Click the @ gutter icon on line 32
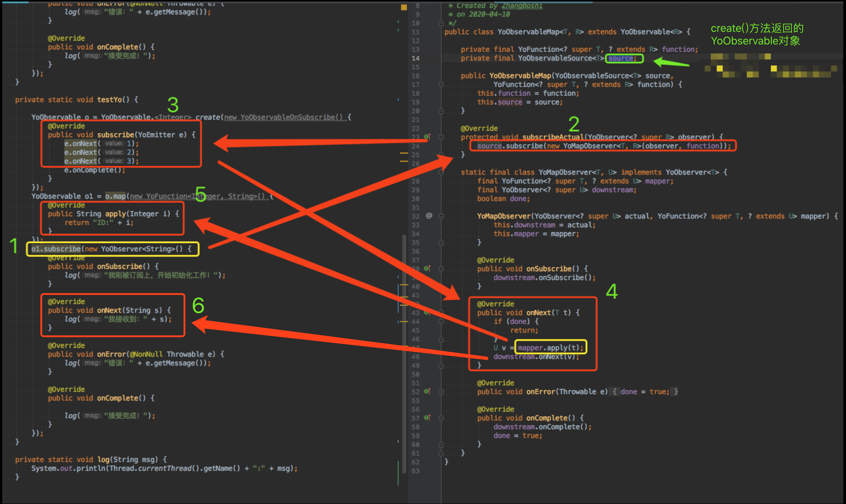 (429, 216)
